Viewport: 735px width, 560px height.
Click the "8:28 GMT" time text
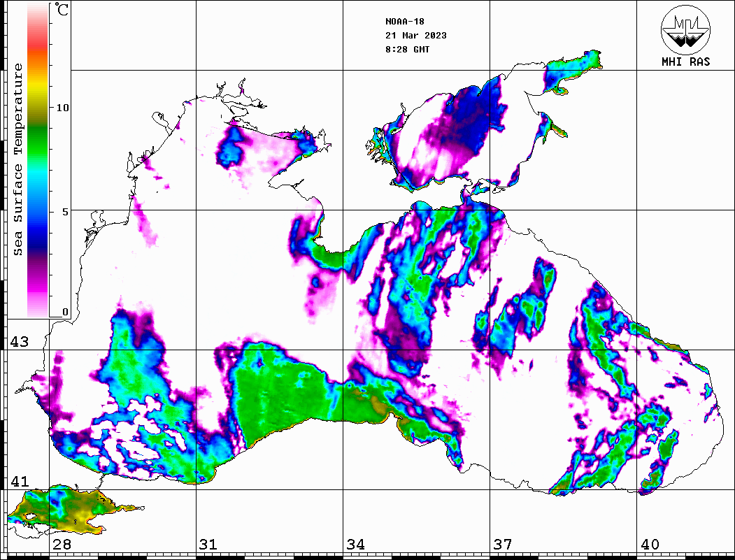(x=407, y=50)
